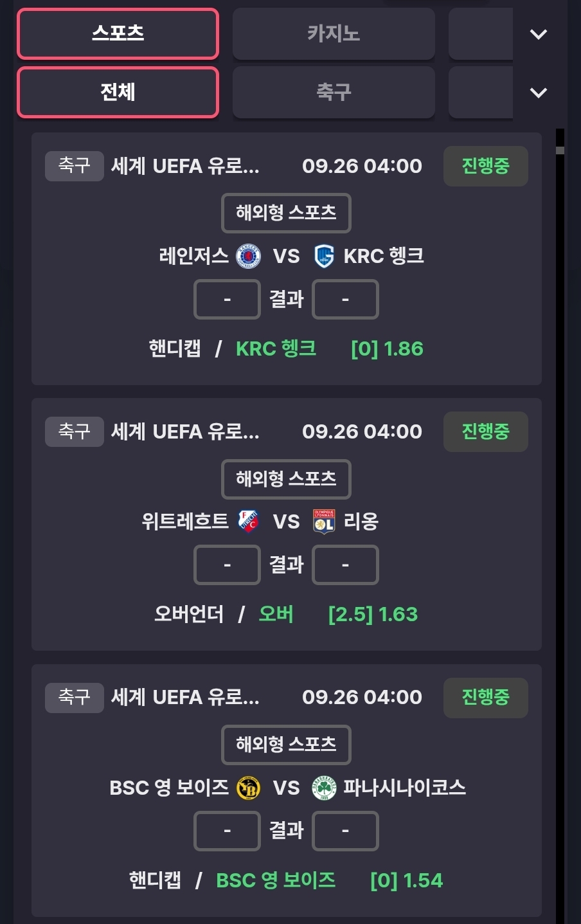
Task: Switch to the 카지노 tab
Action: [333, 33]
